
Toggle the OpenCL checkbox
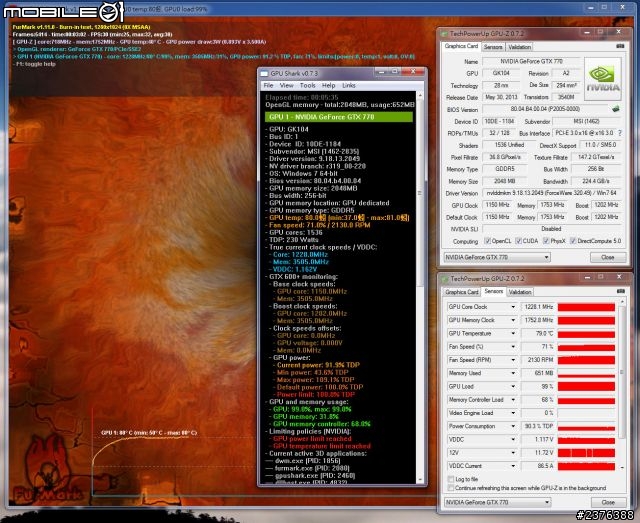tap(487, 241)
